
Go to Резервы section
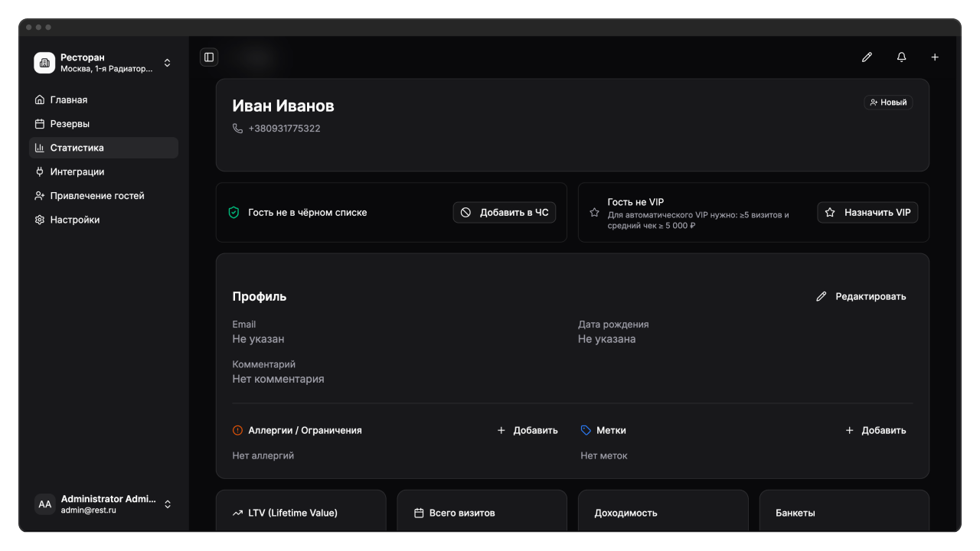(x=70, y=124)
